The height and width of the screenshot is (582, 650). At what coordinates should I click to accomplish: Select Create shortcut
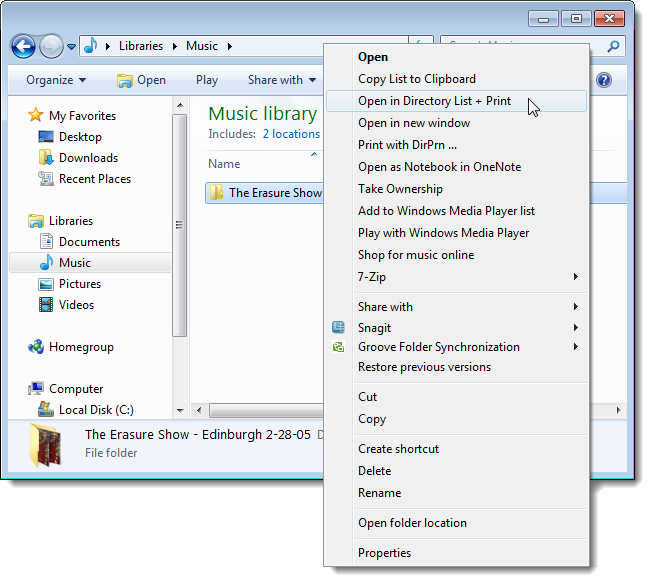(456, 449)
